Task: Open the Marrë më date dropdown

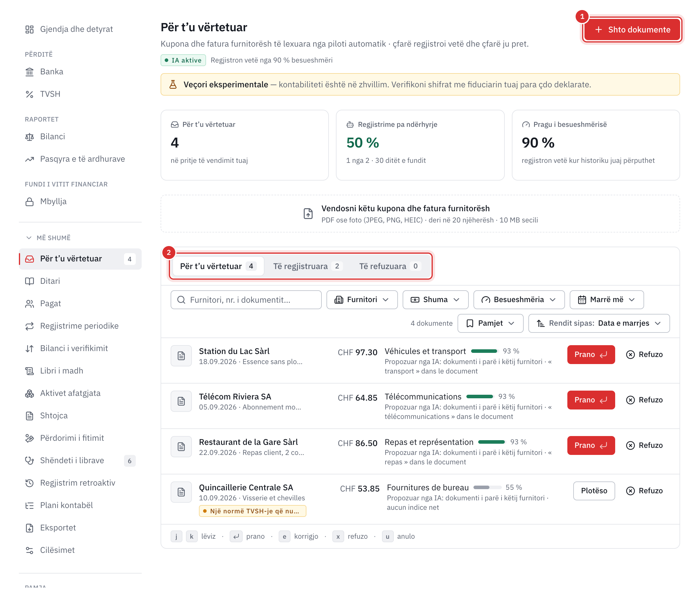Action: (x=607, y=300)
